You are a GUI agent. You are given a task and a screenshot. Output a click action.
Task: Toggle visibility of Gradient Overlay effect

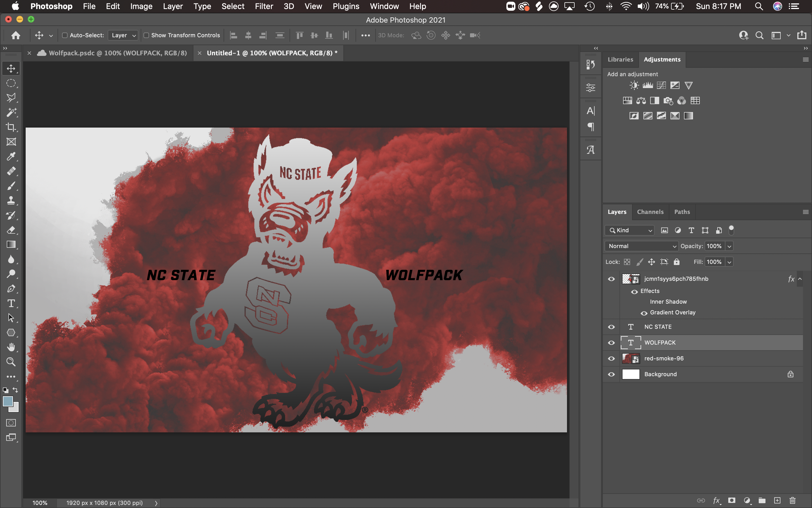644,313
